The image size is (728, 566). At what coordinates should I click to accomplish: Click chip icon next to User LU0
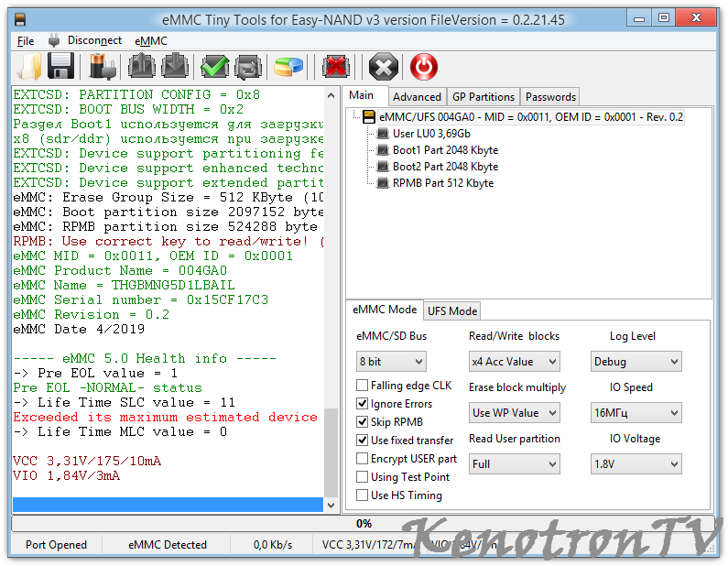383,134
